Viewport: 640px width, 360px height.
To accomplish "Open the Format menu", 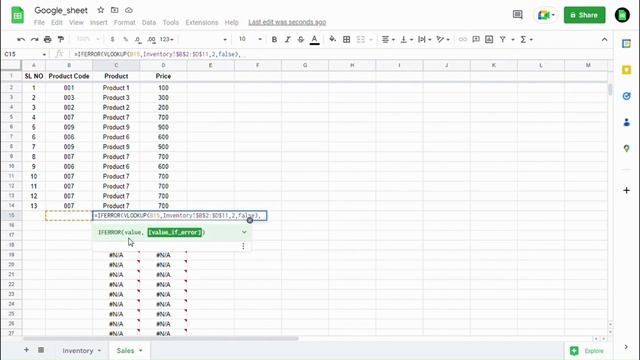I will point(124,22).
